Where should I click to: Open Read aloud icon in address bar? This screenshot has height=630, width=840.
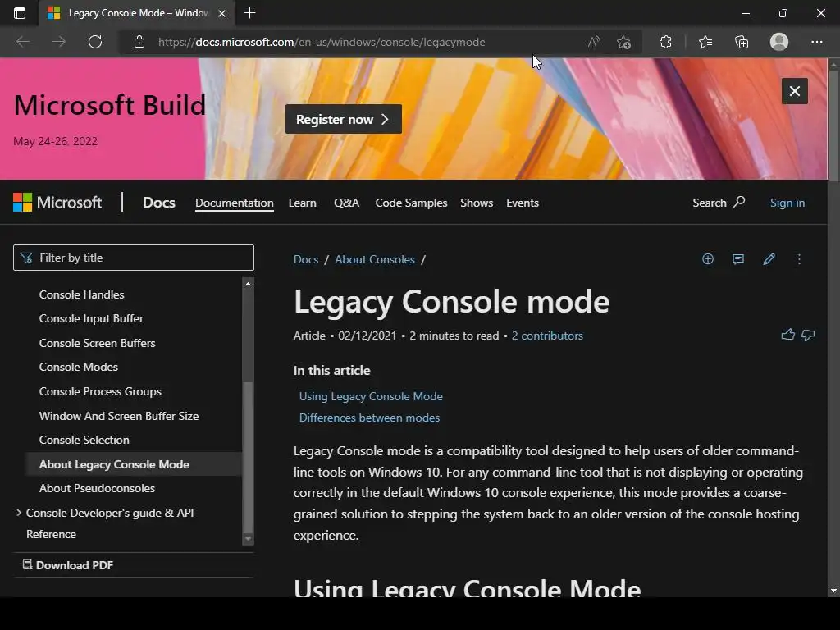[594, 42]
